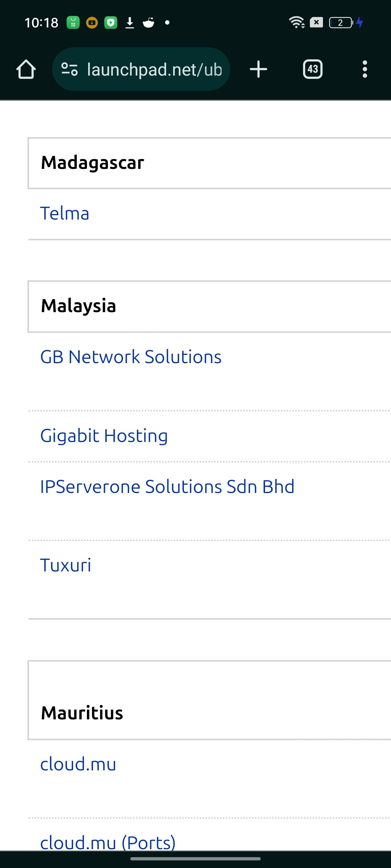391x868 pixels.
Task: Tap the download notification icon
Action: [130, 23]
